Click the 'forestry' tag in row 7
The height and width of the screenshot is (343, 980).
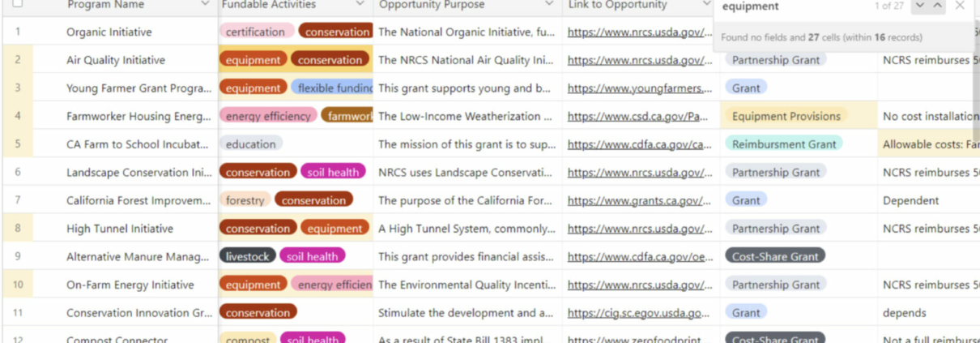pyautogui.click(x=245, y=200)
